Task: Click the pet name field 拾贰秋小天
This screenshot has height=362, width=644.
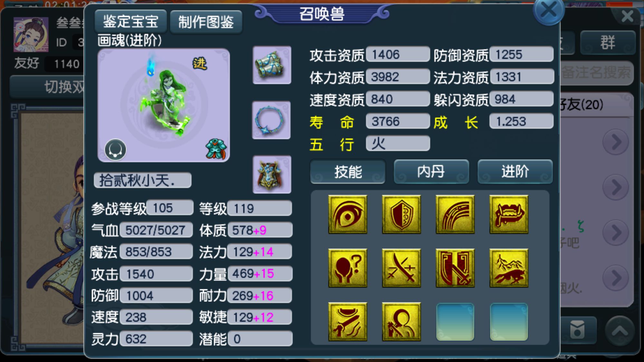Action: click(x=143, y=180)
